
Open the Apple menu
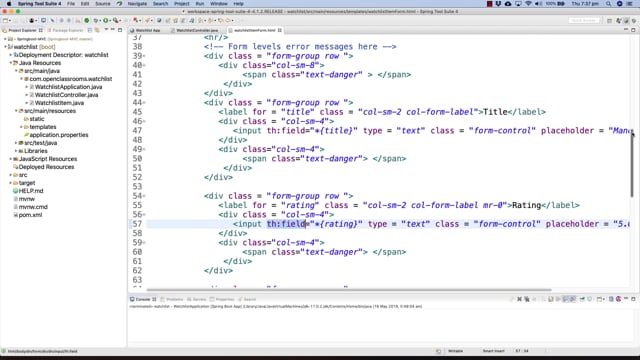[x=9, y=4]
